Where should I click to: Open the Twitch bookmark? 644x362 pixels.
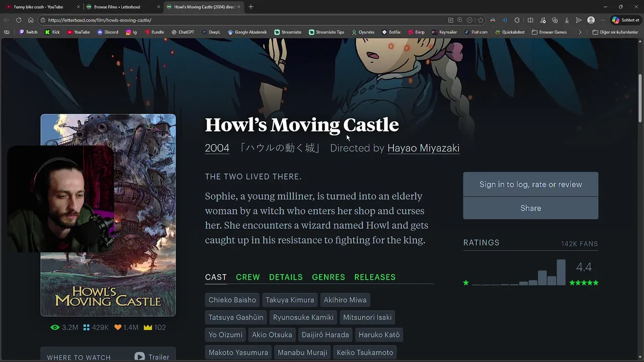click(x=28, y=32)
